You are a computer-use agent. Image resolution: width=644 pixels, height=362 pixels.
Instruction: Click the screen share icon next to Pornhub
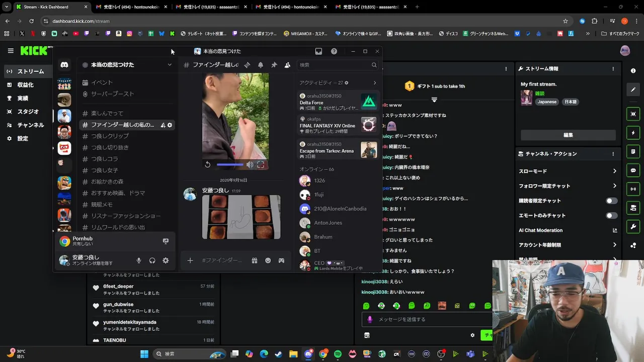(166, 241)
